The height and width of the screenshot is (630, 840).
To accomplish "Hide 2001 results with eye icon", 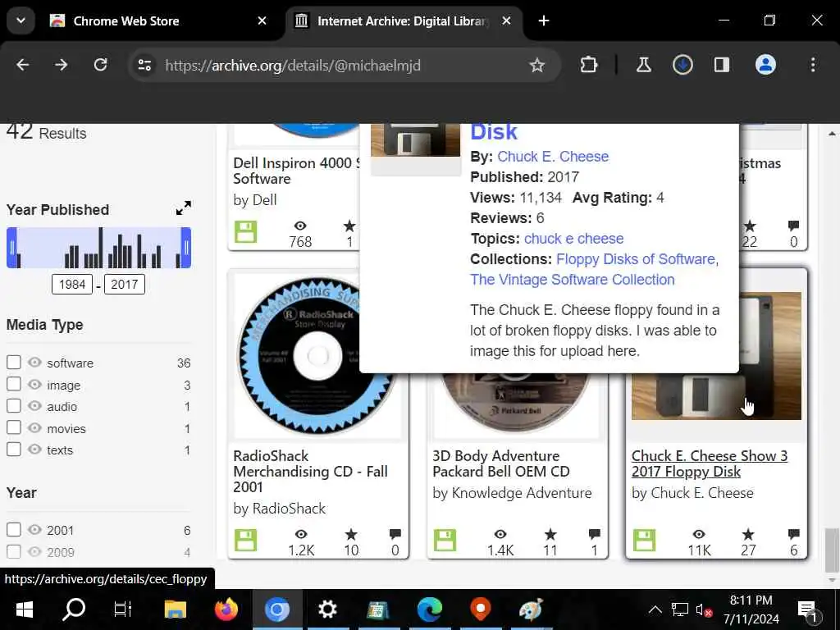I will (x=34, y=530).
